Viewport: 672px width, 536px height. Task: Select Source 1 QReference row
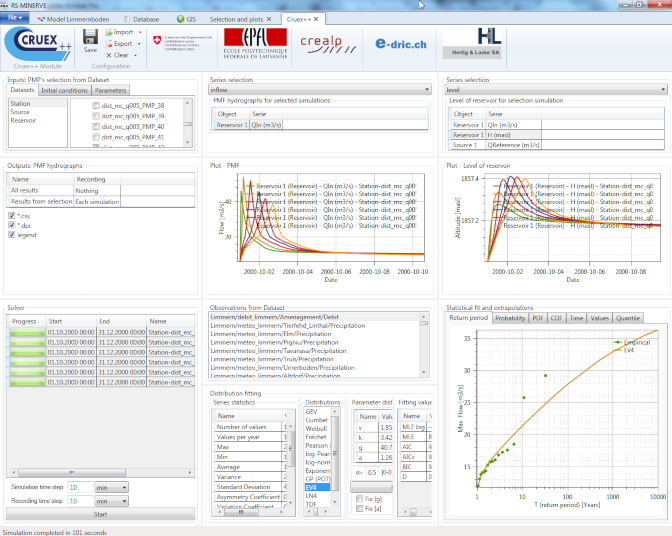point(556,145)
